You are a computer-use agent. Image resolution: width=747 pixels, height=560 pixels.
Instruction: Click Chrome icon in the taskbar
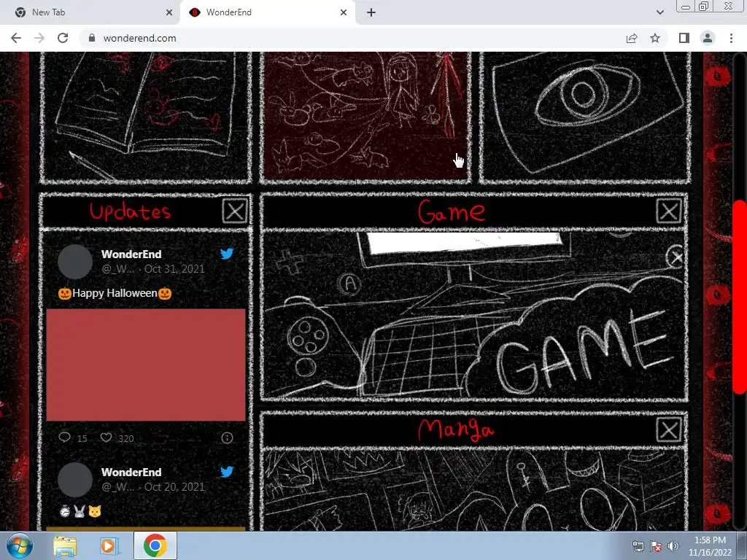[x=155, y=545]
